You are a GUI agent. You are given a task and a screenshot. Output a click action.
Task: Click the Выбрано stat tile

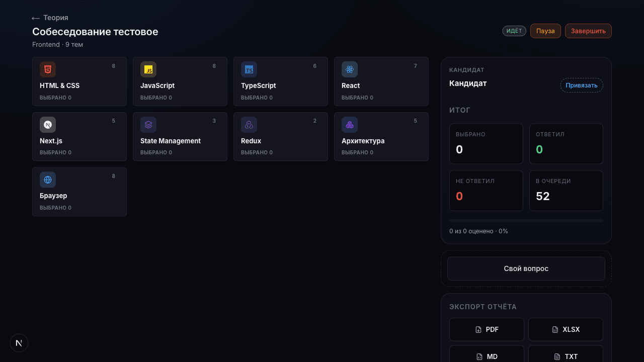(486, 144)
